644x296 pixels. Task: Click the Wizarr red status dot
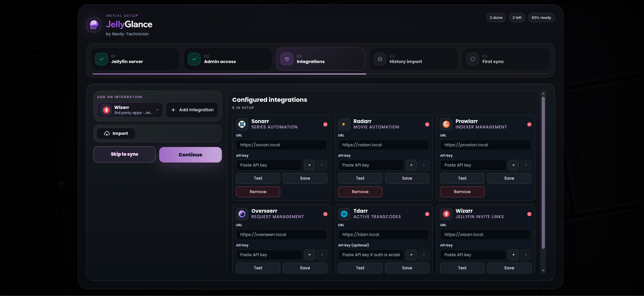[x=529, y=214]
